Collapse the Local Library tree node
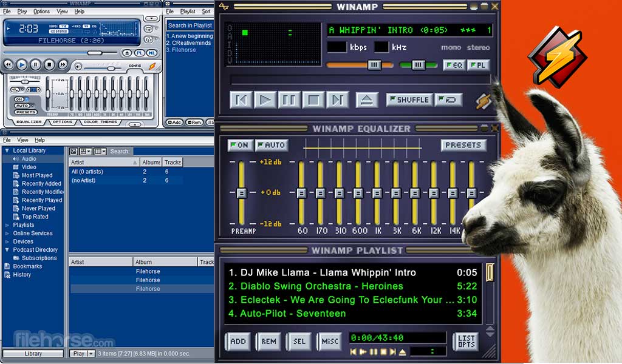Viewport: 622px width, 364px height. click(x=7, y=150)
